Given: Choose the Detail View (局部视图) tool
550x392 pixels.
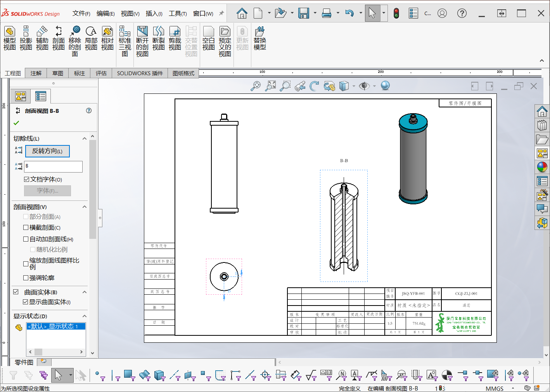Looking at the screenshot, I should pyautogui.click(x=91, y=38).
